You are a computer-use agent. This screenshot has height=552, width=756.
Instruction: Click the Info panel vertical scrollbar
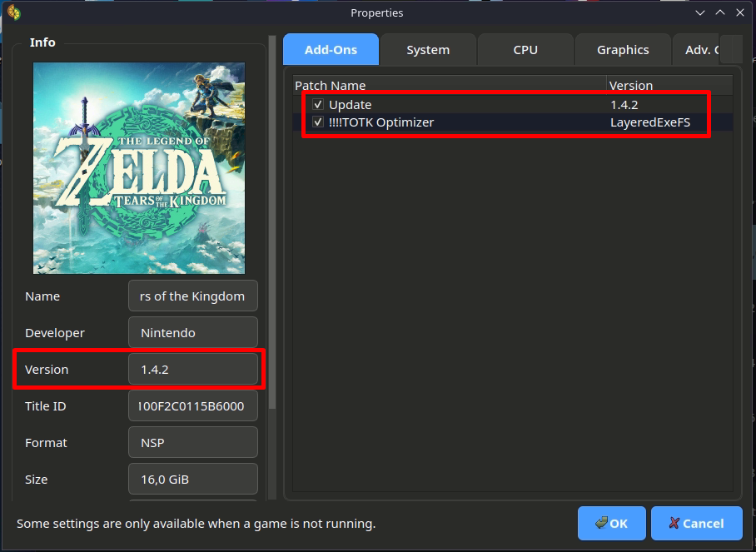coord(272,250)
